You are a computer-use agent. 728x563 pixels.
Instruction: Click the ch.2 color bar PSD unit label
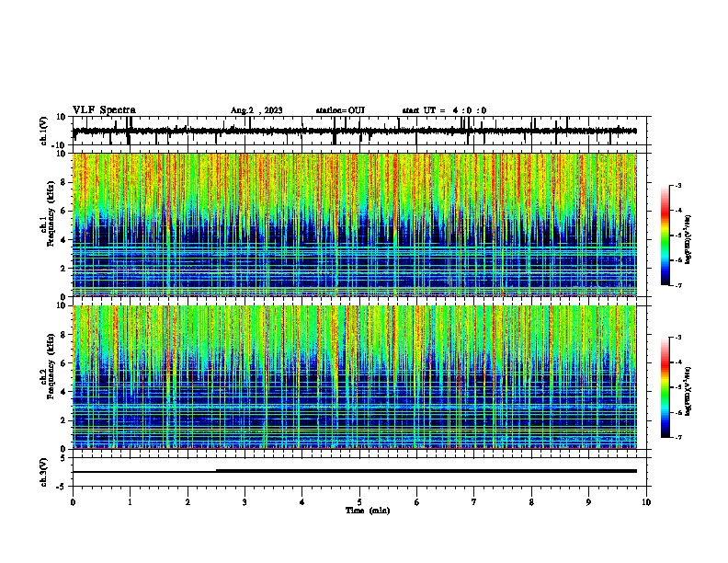tap(688, 391)
